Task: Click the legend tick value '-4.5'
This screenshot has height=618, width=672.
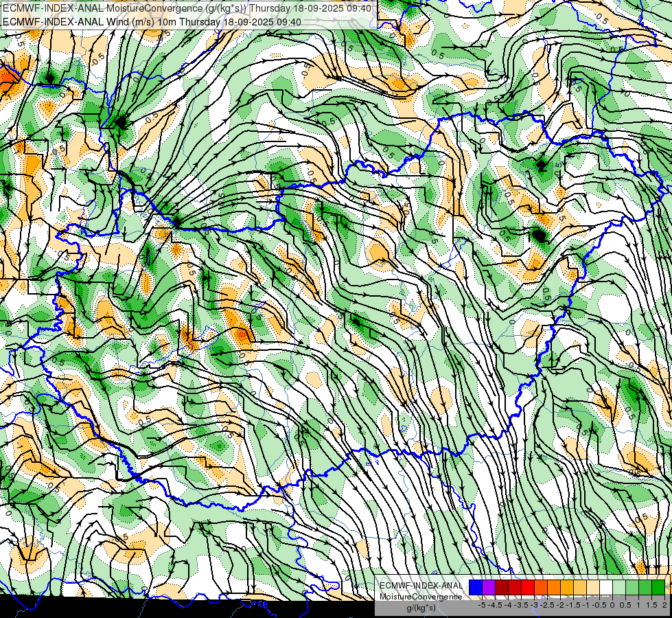Action: (x=496, y=605)
